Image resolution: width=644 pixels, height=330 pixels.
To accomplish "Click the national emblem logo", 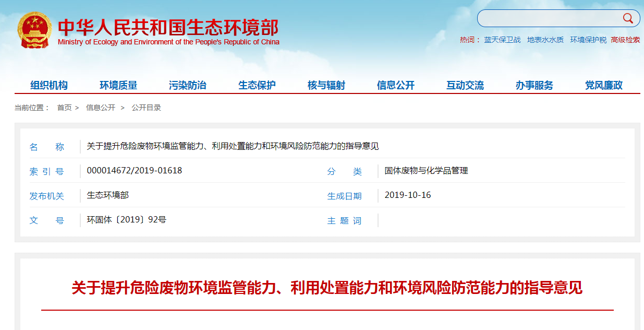I will pos(34,30).
